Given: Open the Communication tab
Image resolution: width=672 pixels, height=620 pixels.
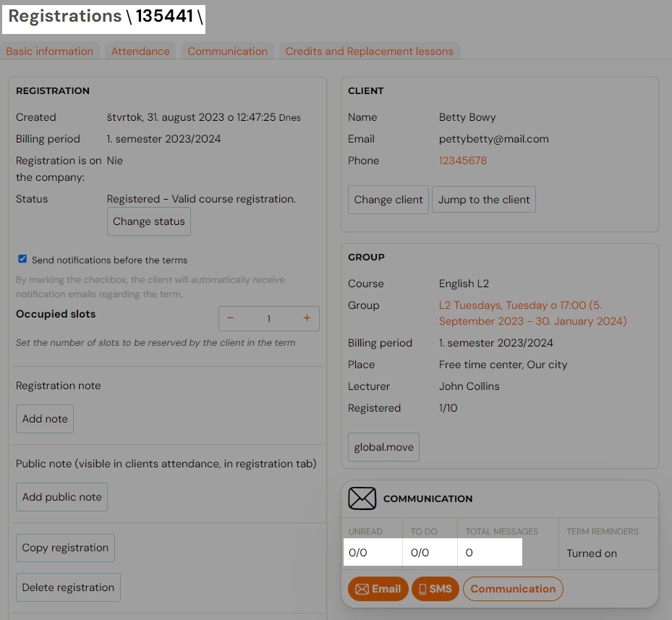Looking at the screenshot, I should (228, 51).
